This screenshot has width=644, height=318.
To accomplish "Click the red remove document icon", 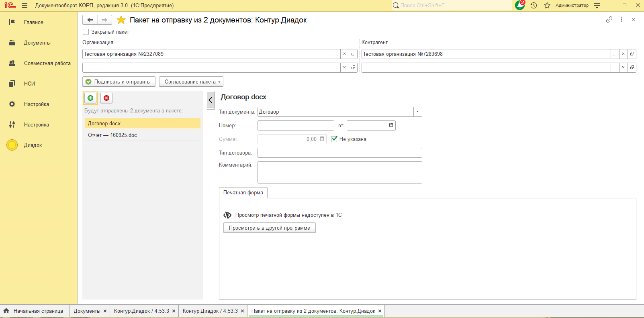I will click(106, 98).
